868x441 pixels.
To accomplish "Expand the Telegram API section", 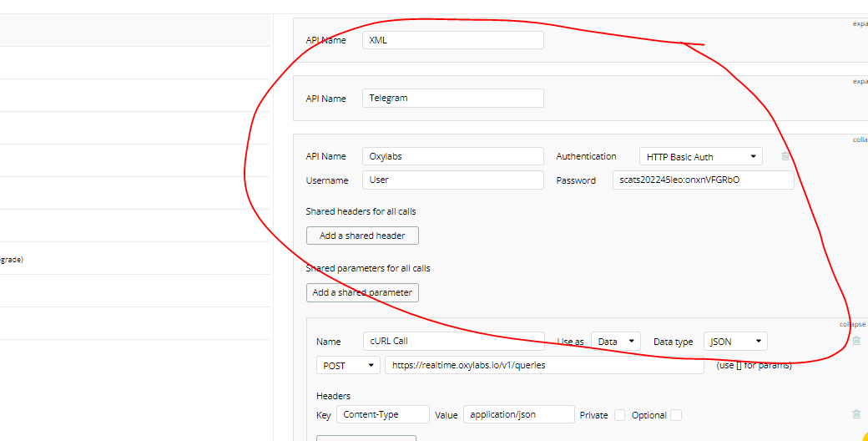I will click(860, 82).
